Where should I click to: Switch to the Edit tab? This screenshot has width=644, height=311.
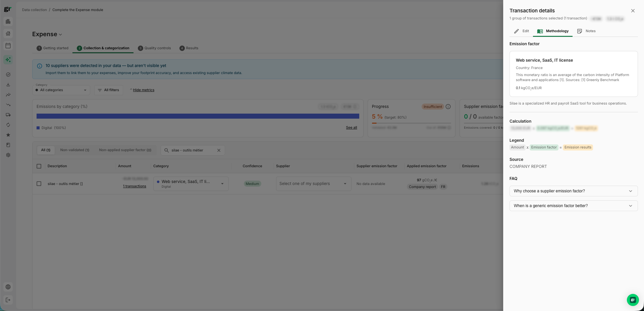522,31
